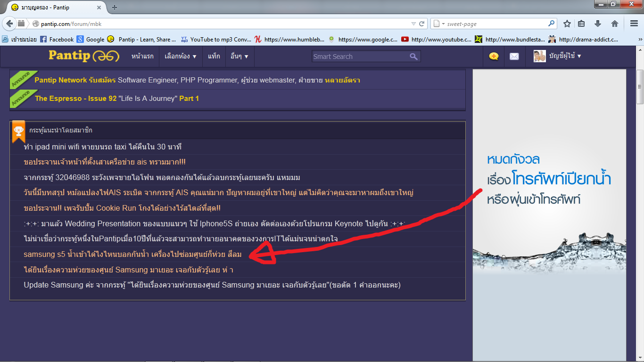The width and height of the screenshot is (644, 362).
Task: Click the search magnifier in browser search box
Action: [551, 24]
